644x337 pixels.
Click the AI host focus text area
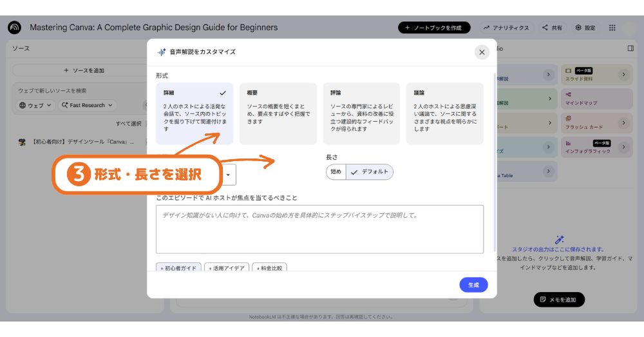pyautogui.click(x=319, y=229)
